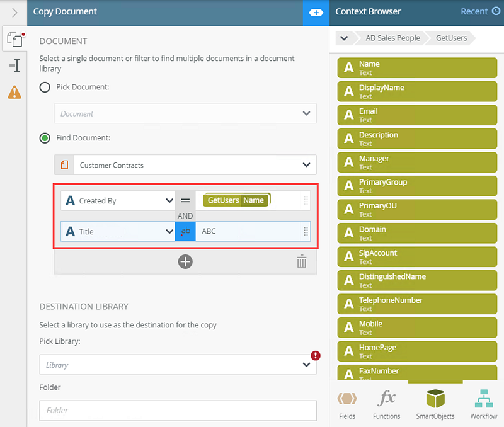504x427 pixels.
Task: Click the add filter plus icon
Action: click(x=185, y=261)
